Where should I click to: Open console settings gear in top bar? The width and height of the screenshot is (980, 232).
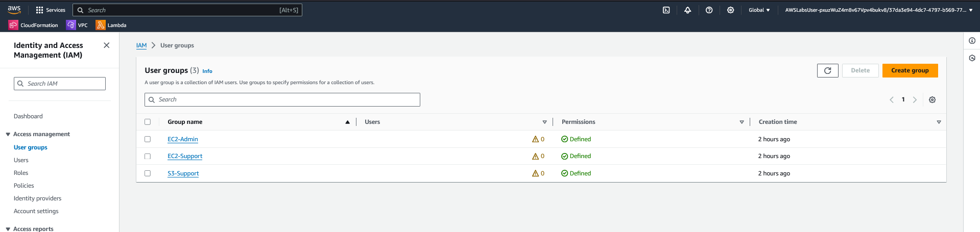click(x=730, y=10)
